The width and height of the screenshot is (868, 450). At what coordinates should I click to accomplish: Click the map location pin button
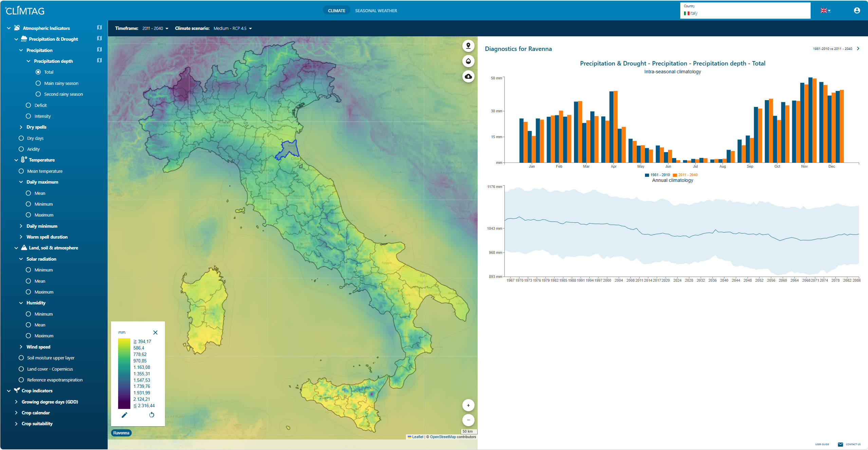pos(468,46)
